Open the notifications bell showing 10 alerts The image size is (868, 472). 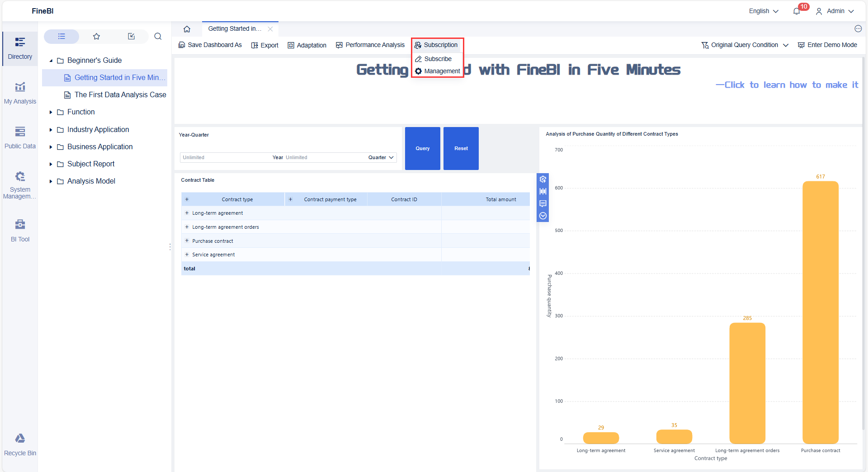797,10
